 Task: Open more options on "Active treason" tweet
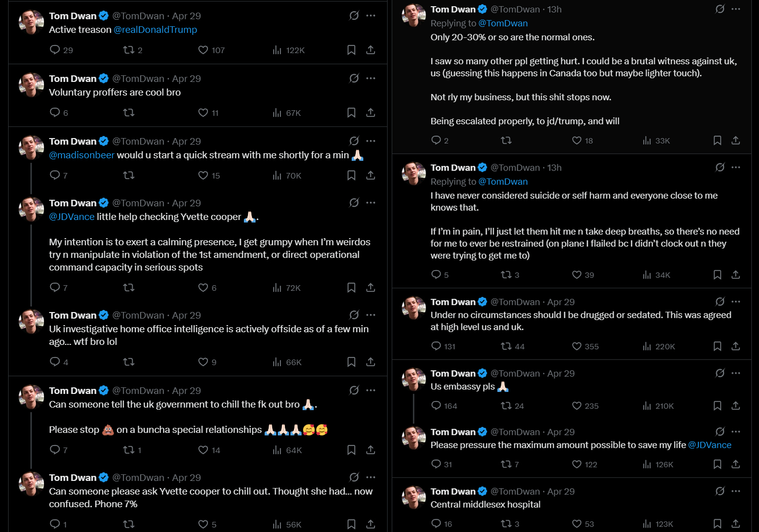[x=371, y=16]
